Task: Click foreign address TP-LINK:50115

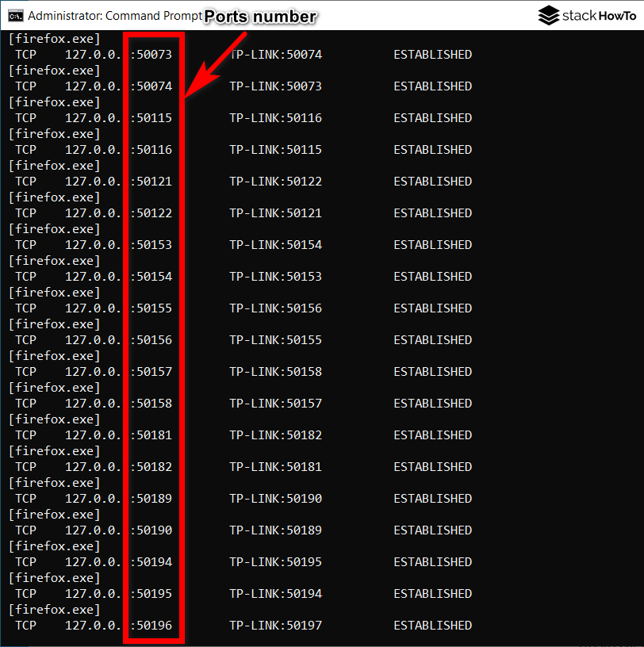Action: pyautogui.click(x=276, y=150)
